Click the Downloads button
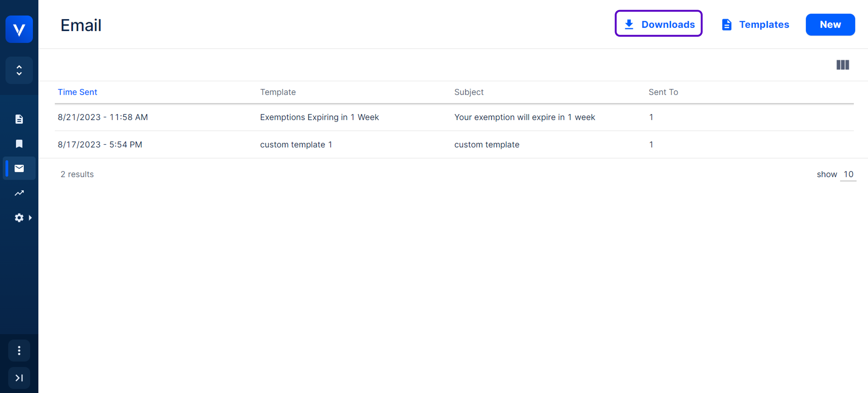Viewport: 868px width, 393px height. pyautogui.click(x=658, y=24)
